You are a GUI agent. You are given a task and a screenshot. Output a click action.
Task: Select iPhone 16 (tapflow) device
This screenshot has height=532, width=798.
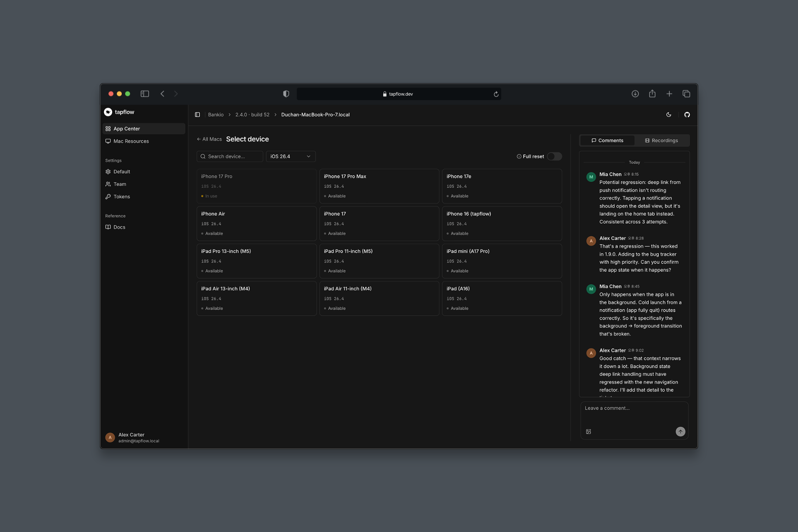coord(502,224)
